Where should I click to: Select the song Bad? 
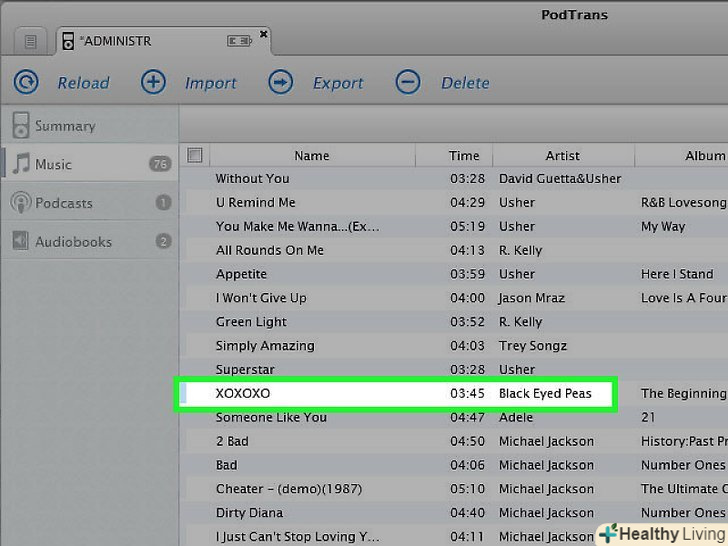(454, 465)
